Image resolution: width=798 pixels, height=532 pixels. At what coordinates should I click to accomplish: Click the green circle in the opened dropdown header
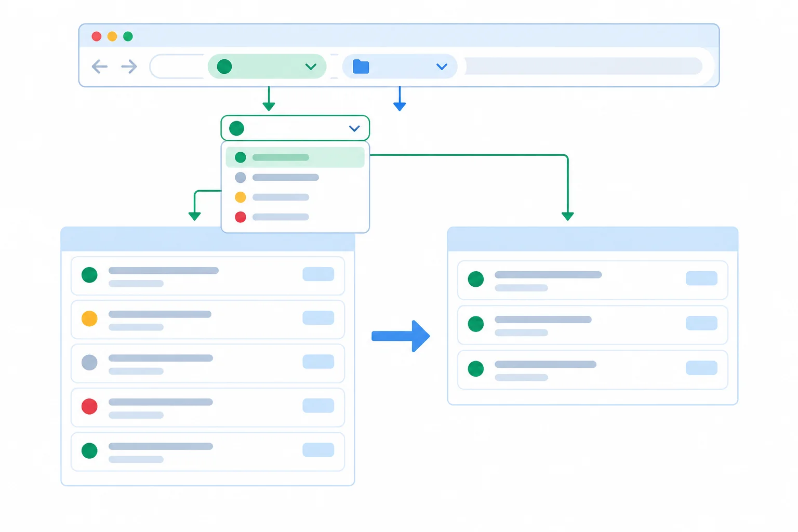click(x=236, y=128)
